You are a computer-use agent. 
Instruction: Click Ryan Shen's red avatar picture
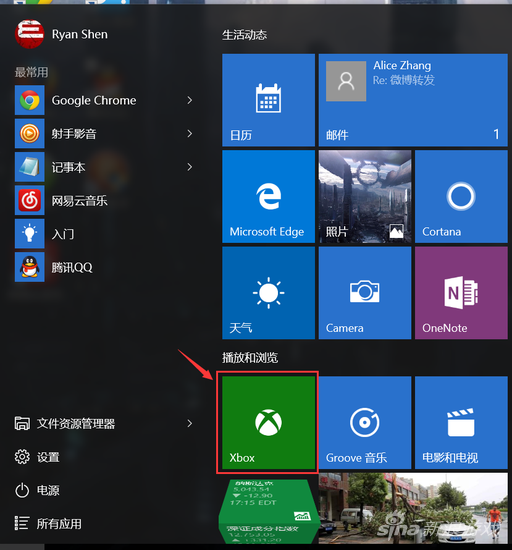(x=29, y=34)
